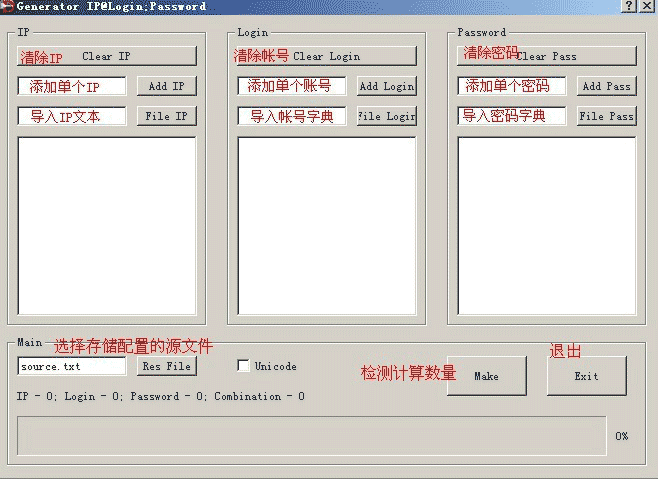This screenshot has height=479, width=658.
Task: Click the Clear Login button
Action: [x=326, y=56]
